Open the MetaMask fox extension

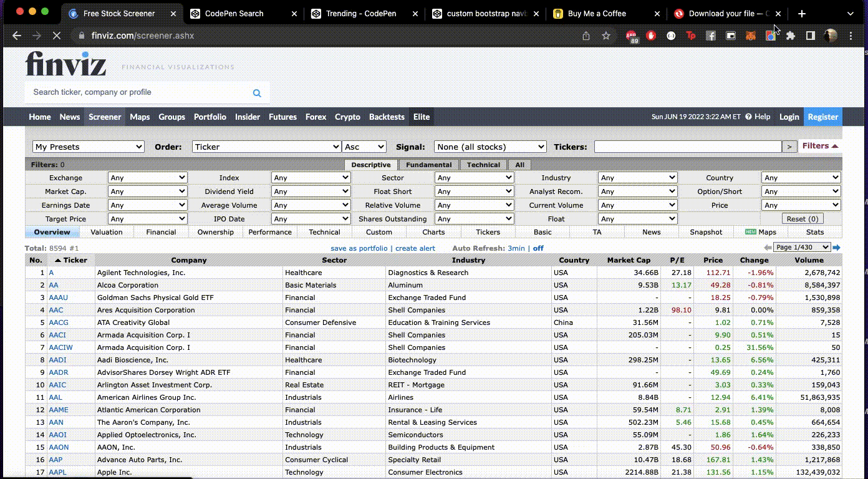coord(751,36)
